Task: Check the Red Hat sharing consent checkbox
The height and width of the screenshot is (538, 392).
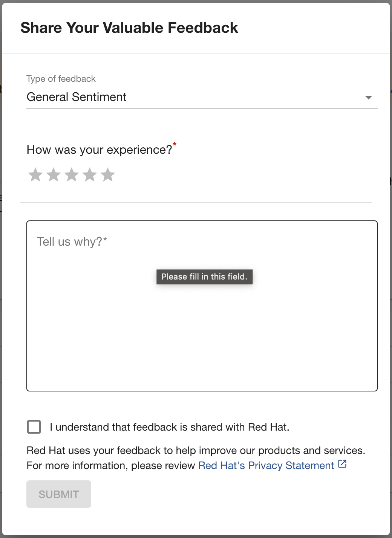Action: click(34, 427)
